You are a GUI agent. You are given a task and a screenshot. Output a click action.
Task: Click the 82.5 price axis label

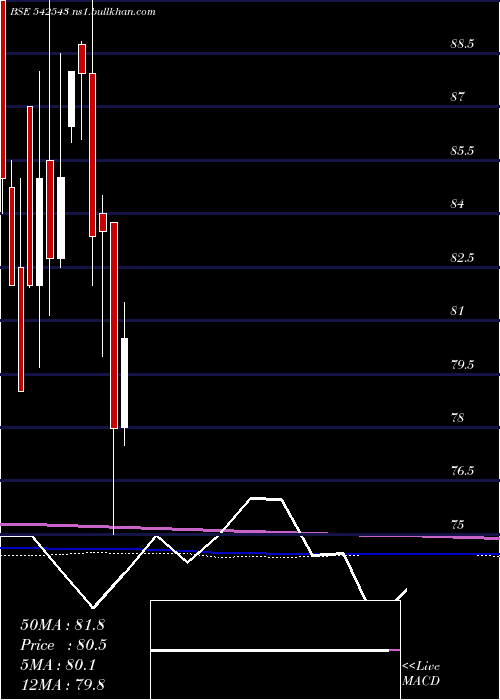(x=462, y=258)
